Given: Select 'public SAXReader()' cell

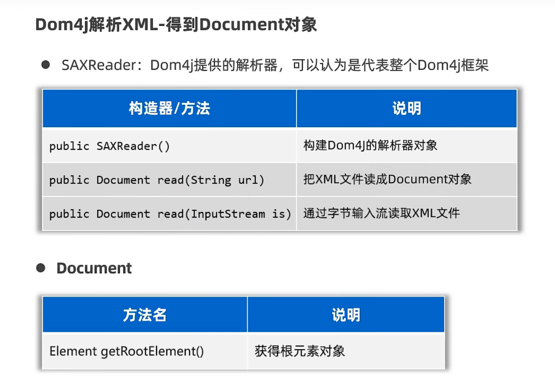Looking at the screenshot, I should 169,146.
